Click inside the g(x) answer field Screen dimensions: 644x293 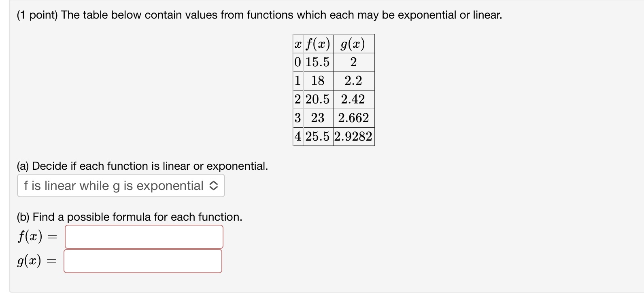coord(142,261)
